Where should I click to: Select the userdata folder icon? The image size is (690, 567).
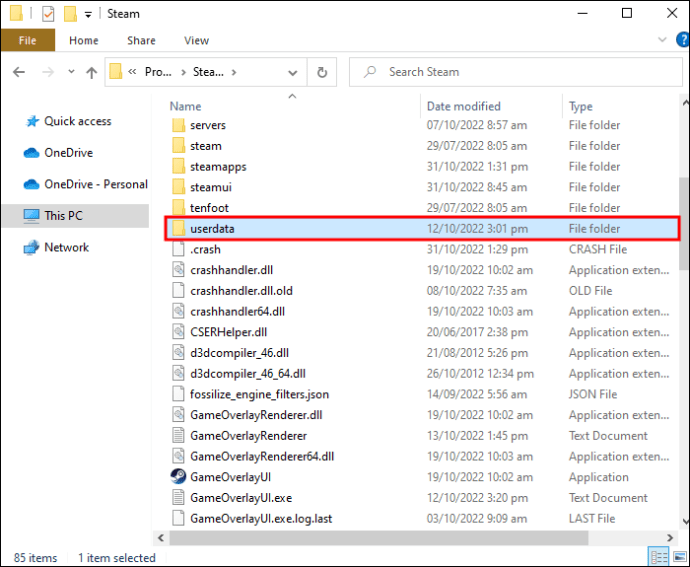coord(178,228)
